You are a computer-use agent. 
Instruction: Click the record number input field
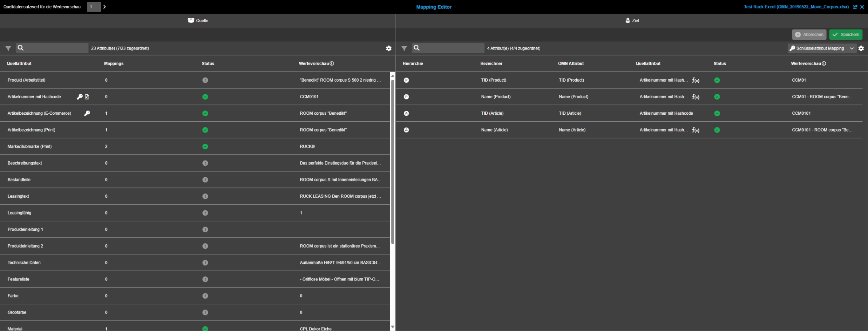pyautogui.click(x=94, y=7)
